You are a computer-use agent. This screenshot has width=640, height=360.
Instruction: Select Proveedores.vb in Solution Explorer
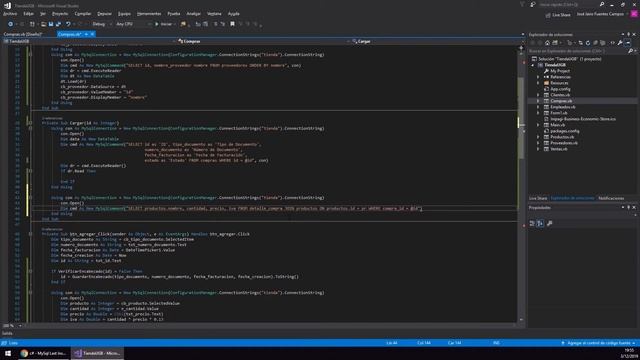pyautogui.click(x=564, y=143)
